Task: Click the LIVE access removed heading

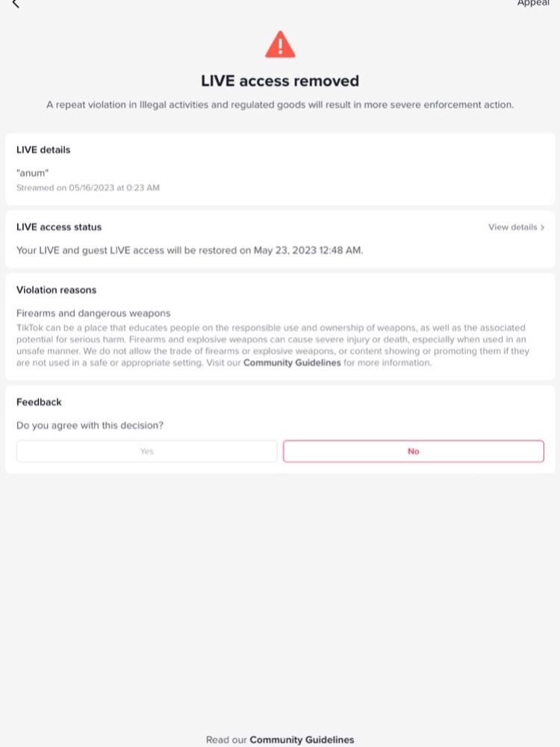Action: (280, 81)
